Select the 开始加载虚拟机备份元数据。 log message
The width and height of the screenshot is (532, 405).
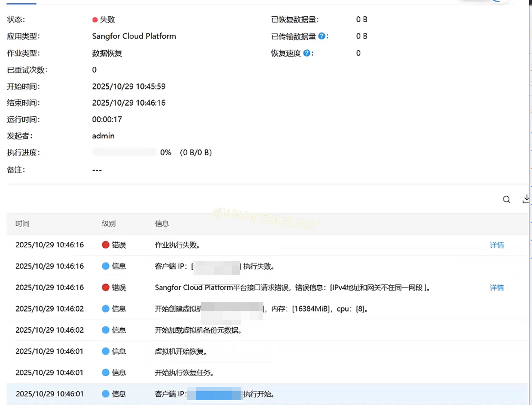(199, 330)
